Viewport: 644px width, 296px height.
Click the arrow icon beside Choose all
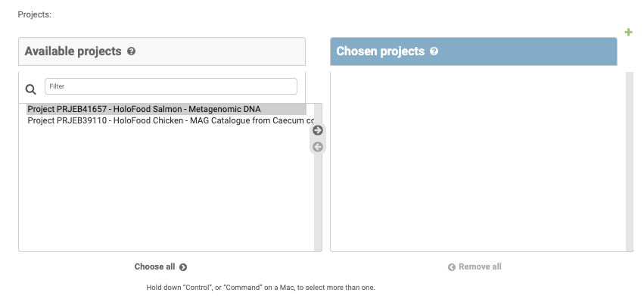(183, 267)
